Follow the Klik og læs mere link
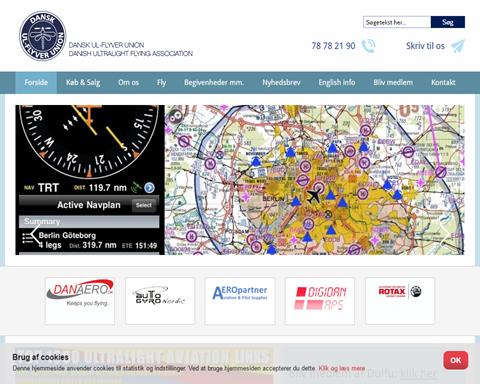The width and height of the screenshot is (480, 384). [342, 368]
